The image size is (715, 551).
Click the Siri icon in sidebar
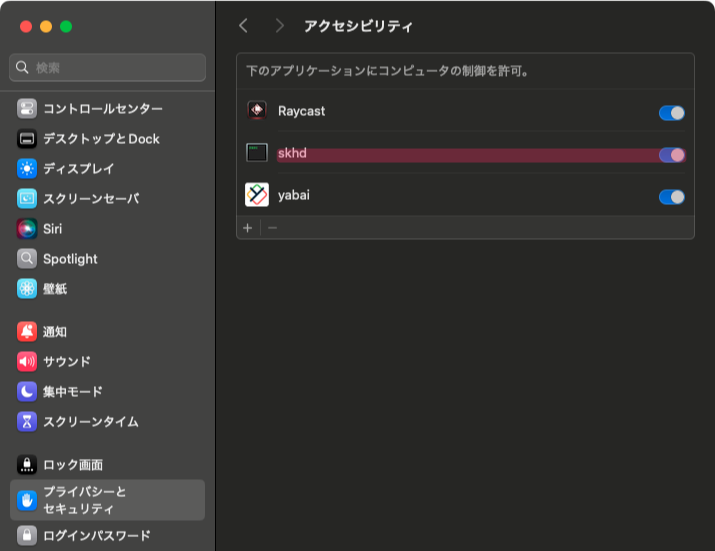pos(27,229)
